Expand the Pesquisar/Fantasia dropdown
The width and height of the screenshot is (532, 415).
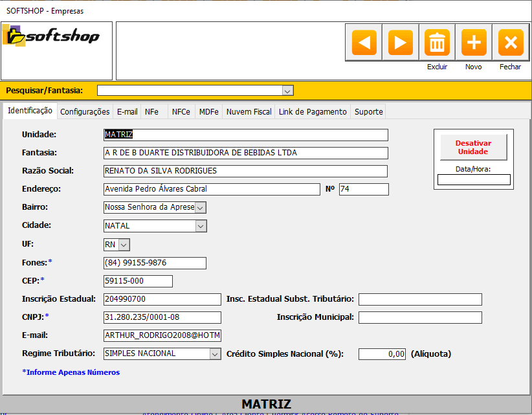[x=287, y=91]
